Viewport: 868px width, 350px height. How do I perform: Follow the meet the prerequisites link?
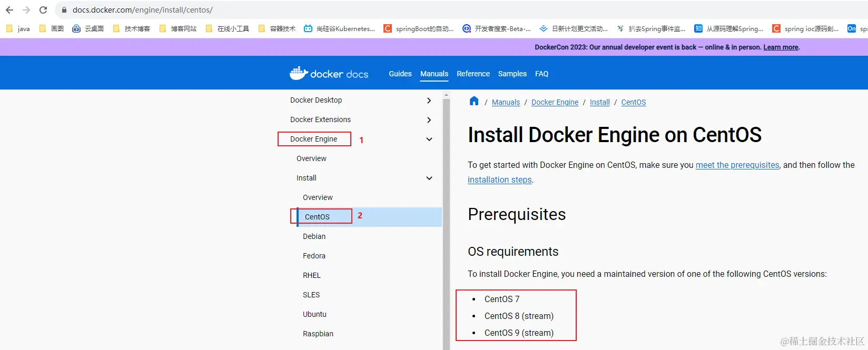pos(737,165)
